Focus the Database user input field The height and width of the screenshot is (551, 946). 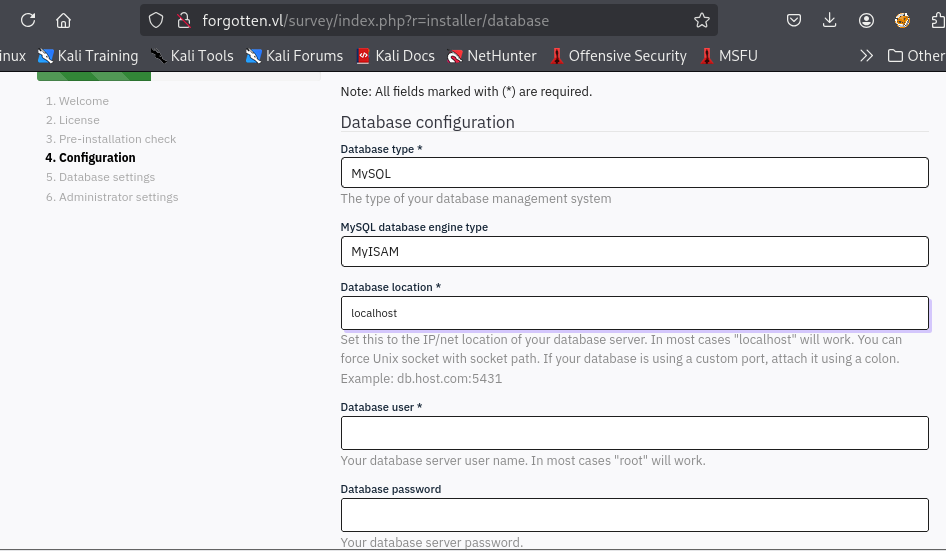coord(634,433)
